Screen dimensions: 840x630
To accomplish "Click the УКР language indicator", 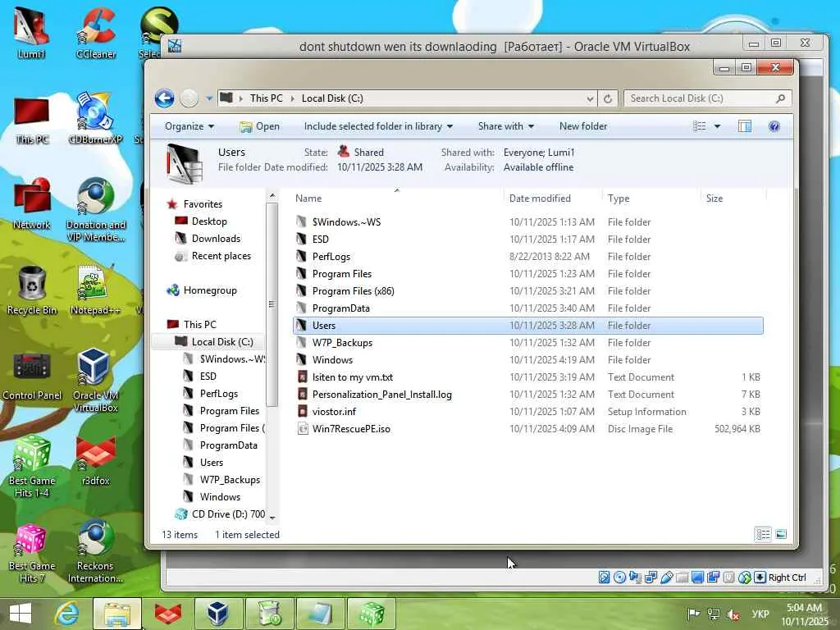I will click(x=760, y=614).
